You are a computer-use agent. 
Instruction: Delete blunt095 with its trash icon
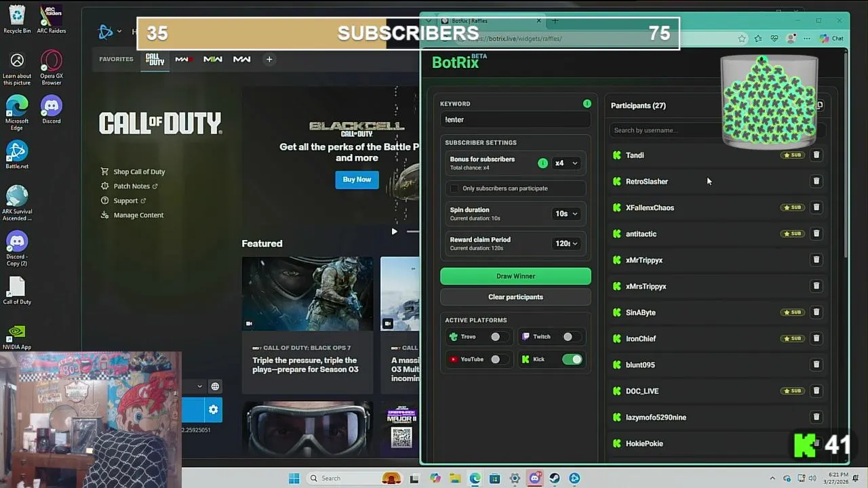click(816, 365)
